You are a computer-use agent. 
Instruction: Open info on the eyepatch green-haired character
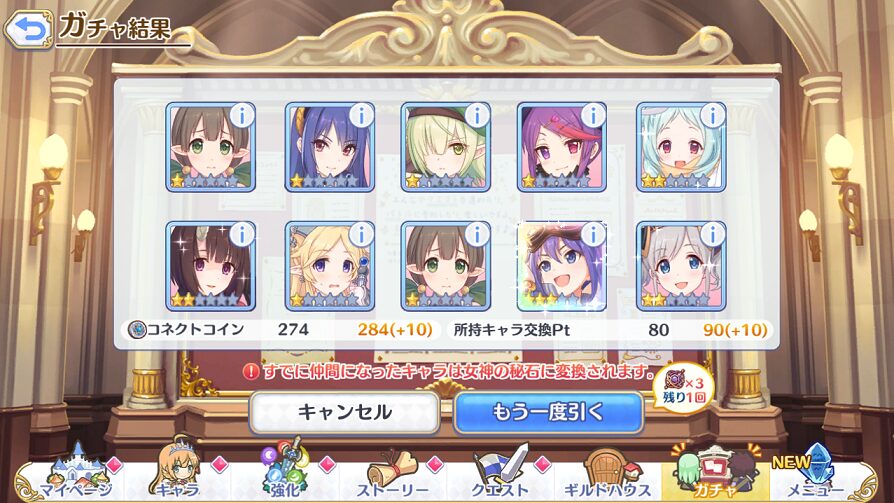(x=477, y=115)
